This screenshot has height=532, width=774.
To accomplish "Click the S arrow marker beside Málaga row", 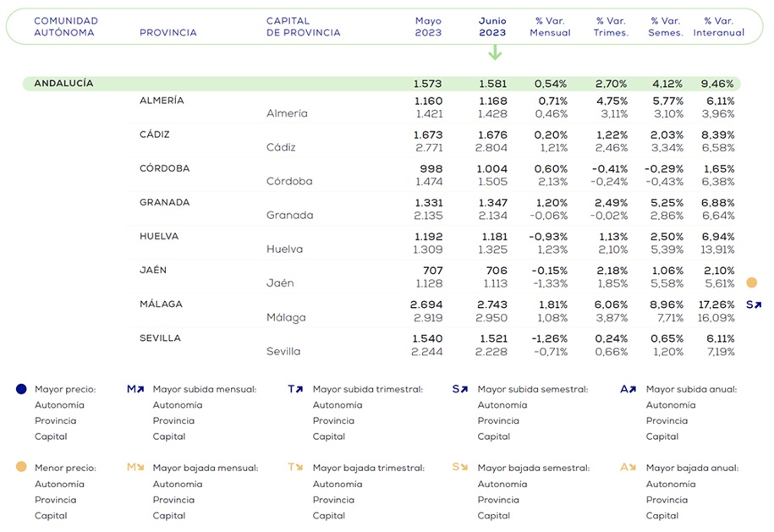I will pos(753,304).
